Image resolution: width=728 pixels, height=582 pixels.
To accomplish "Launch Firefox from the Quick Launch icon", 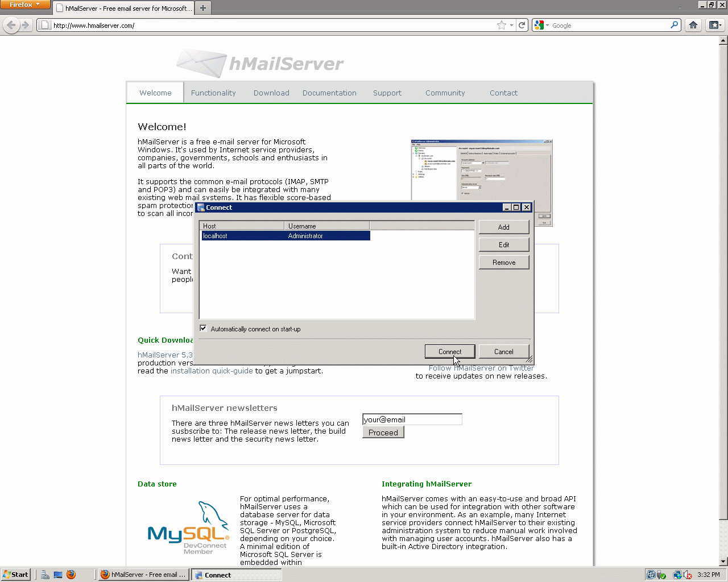I will point(71,575).
